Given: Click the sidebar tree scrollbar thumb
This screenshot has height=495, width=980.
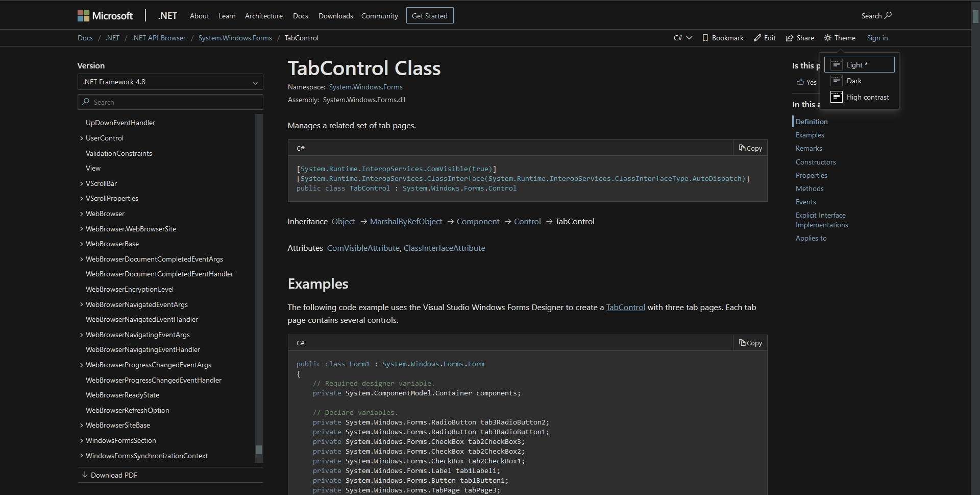Looking at the screenshot, I should point(259,450).
